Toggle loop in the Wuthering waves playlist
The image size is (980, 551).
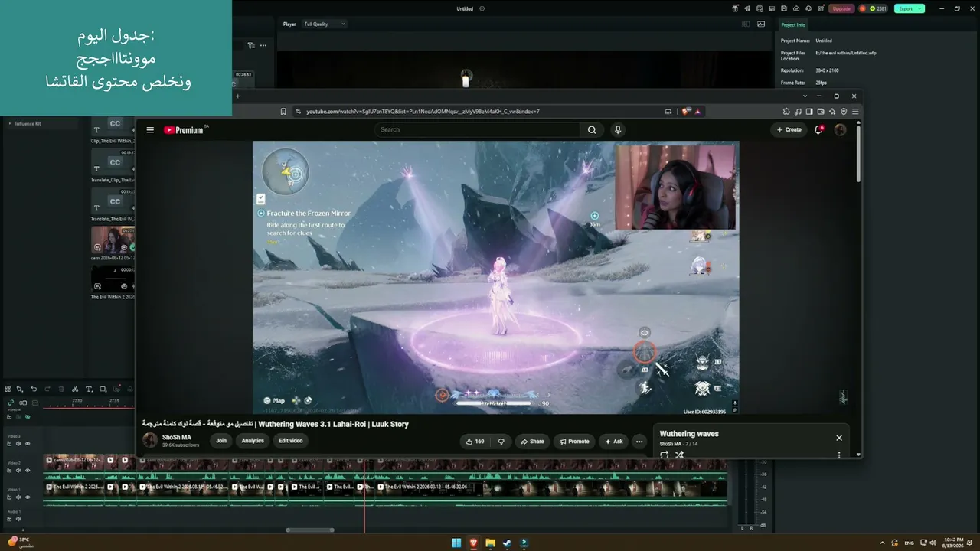coord(664,455)
